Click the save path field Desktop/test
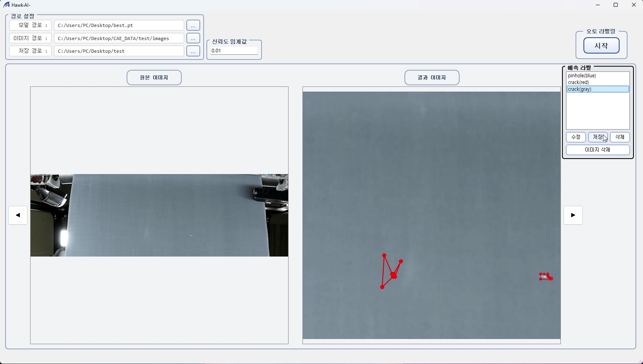Viewport: 643px width, 364px height. [x=119, y=51]
